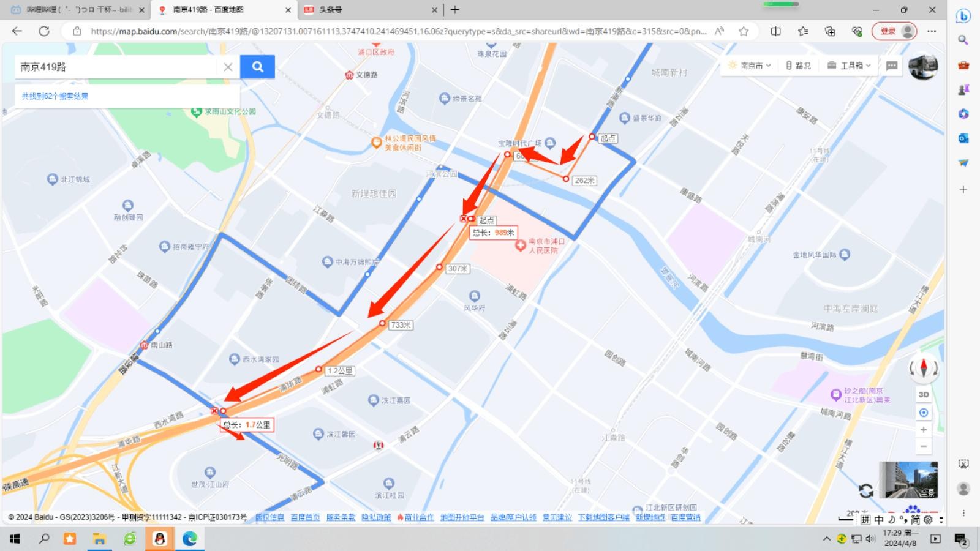Click the compass north arrow
The height and width of the screenshot is (551, 980).
[924, 368]
